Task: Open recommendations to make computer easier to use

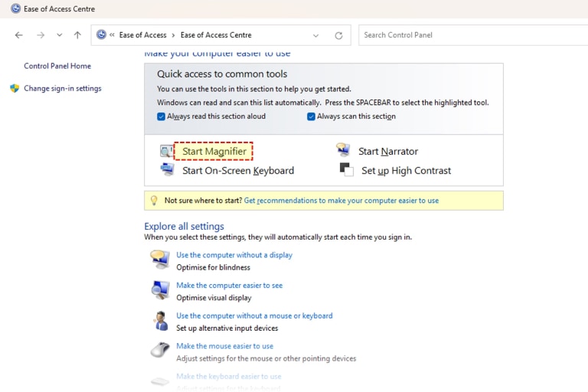Action: pyautogui.click(x=341, y=201)
